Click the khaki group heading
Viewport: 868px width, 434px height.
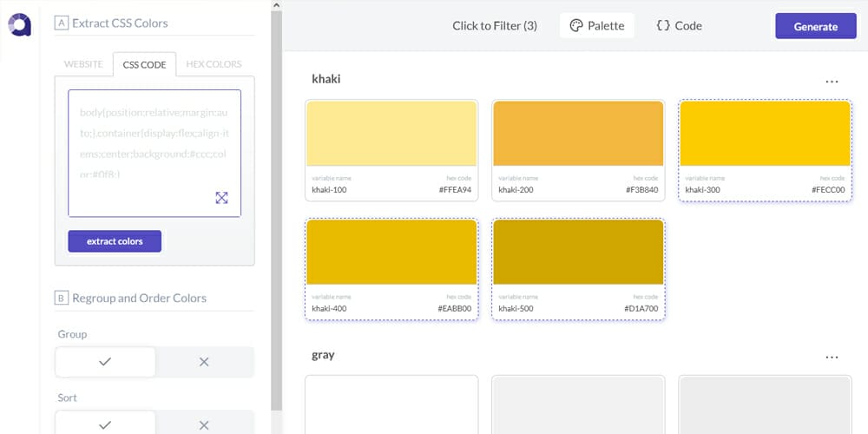pyautogui.click(x=326, y=79)
